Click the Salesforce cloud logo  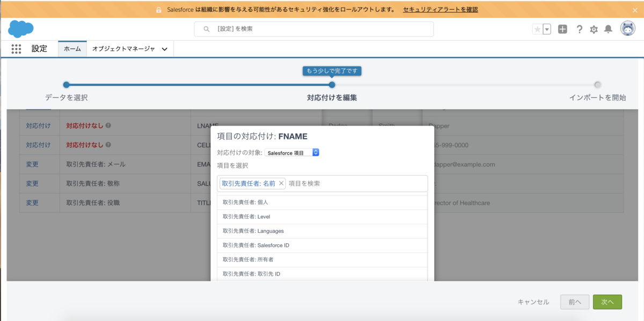coord(21,28)
